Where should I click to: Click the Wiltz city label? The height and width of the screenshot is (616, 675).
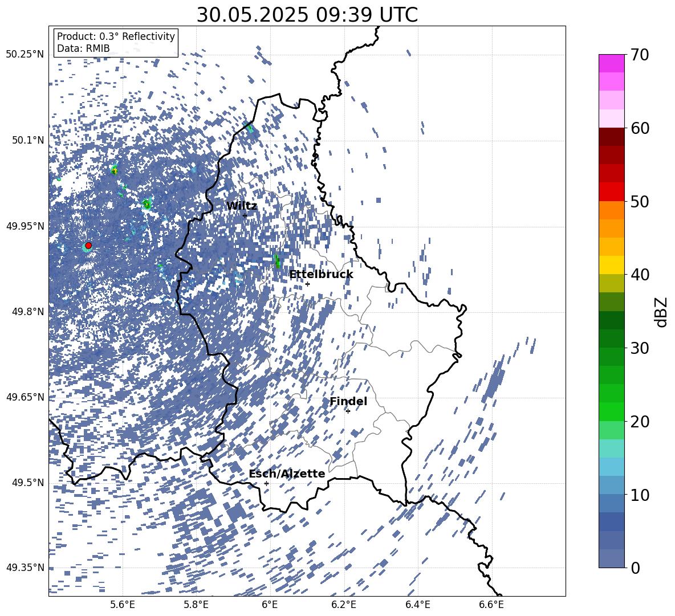242,206
